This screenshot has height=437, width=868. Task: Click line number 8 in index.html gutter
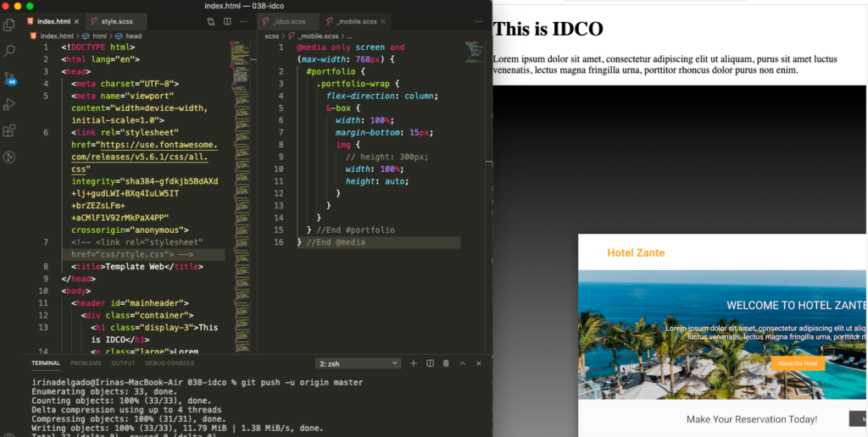point(46,267)
